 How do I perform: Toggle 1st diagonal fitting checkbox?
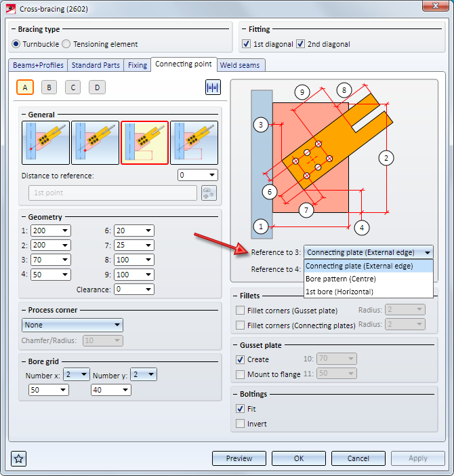coord(246,44)
